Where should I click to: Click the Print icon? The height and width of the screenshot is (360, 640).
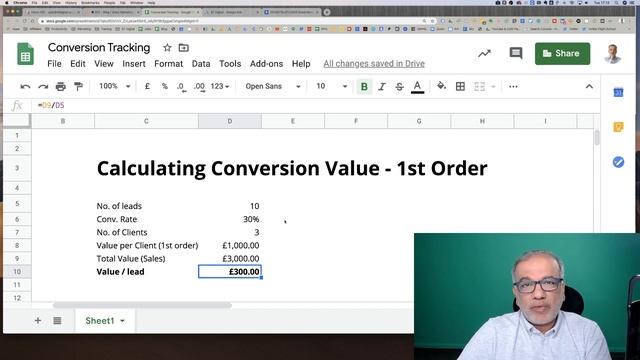[x=60, y=87]
